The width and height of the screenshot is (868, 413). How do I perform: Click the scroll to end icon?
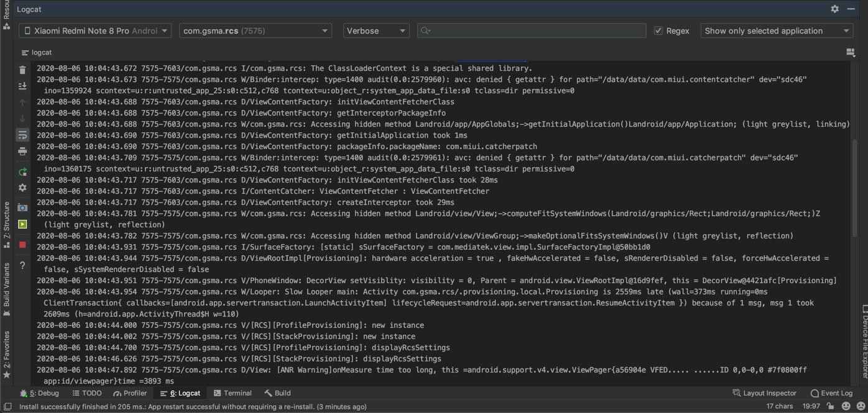coord(23,86)
